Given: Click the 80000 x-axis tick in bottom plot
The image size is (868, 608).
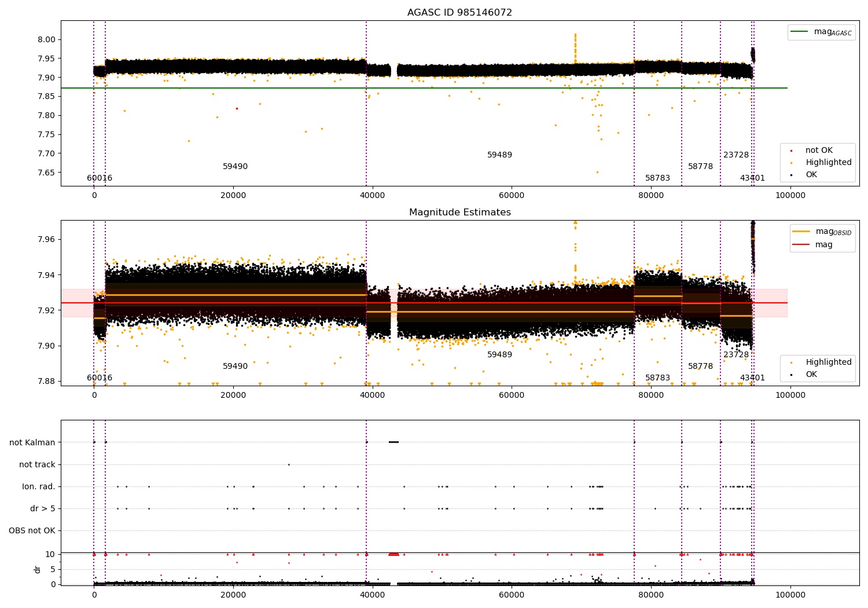Looking at the screenshot, I should click(x=651, y=595).
